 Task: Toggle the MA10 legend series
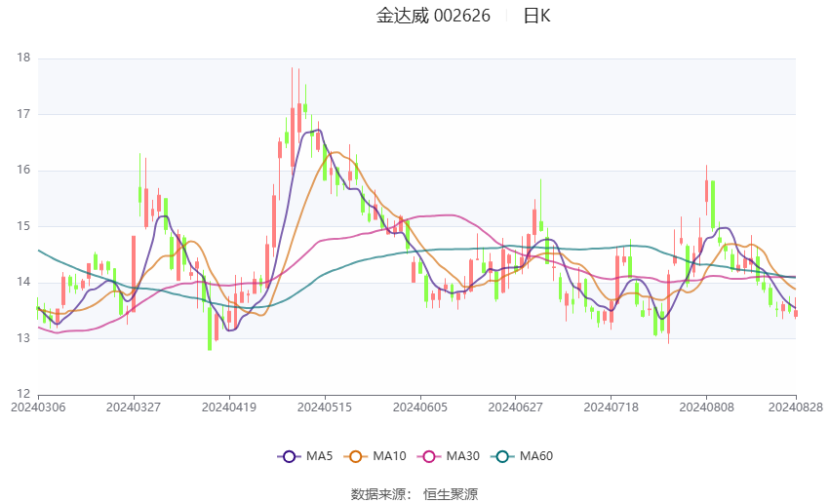(x=375, y=456)
